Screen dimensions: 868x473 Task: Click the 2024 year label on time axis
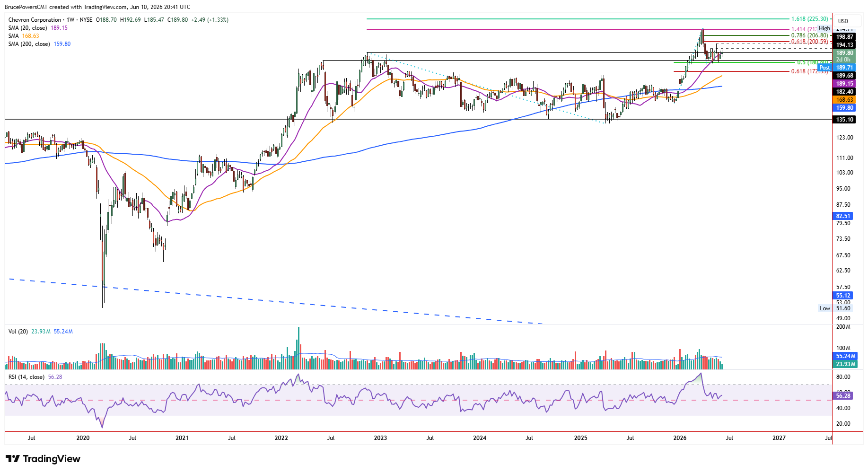click(480, 438)
